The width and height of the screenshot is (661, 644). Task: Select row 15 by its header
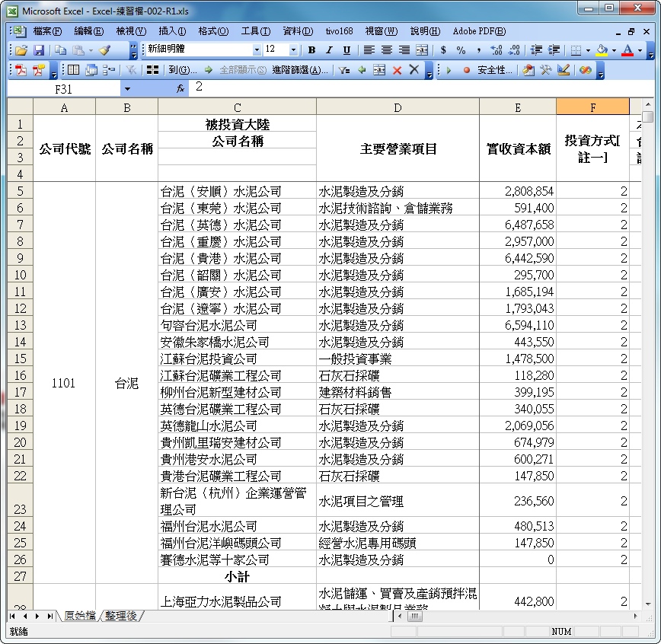20,359
